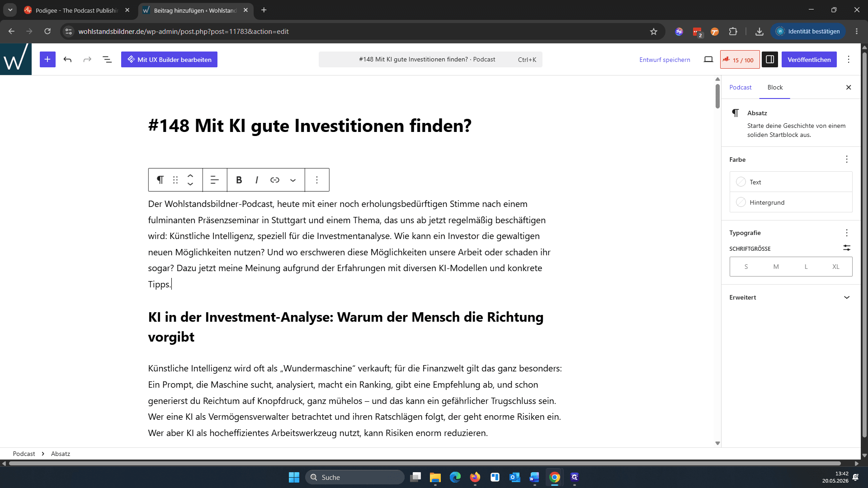
Task: Open the document title command palette
Action: pyautogui.click(x=430, y=59)
